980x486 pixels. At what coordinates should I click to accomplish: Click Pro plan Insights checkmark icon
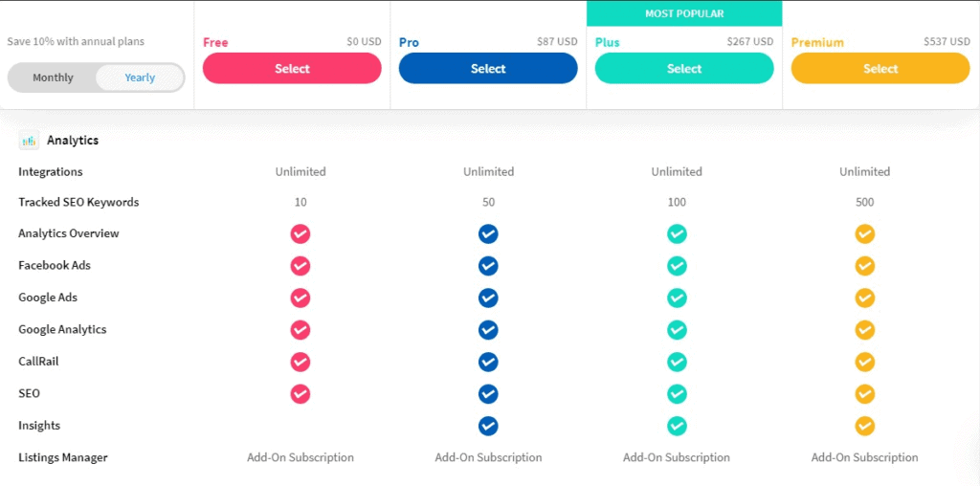tap(488, 426)
